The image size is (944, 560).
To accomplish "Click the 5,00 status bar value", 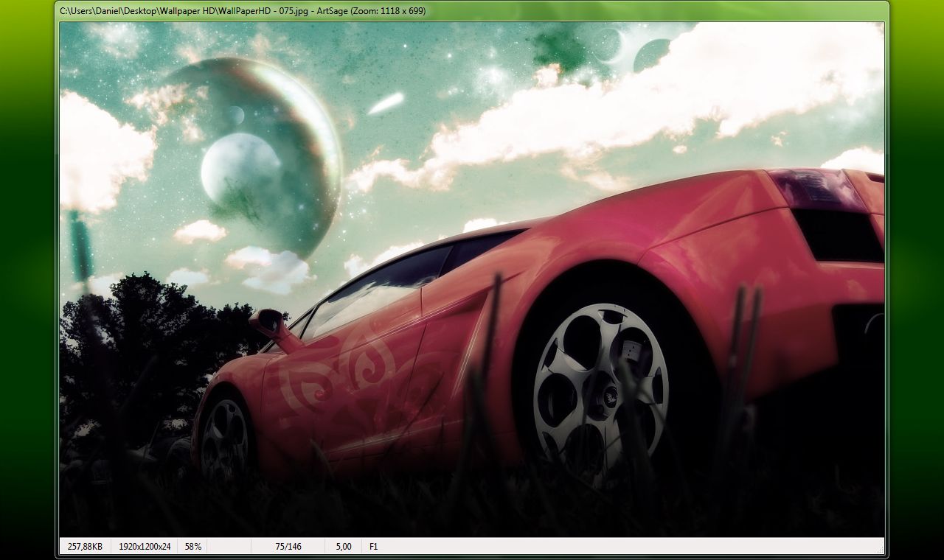I will (344, 547).
